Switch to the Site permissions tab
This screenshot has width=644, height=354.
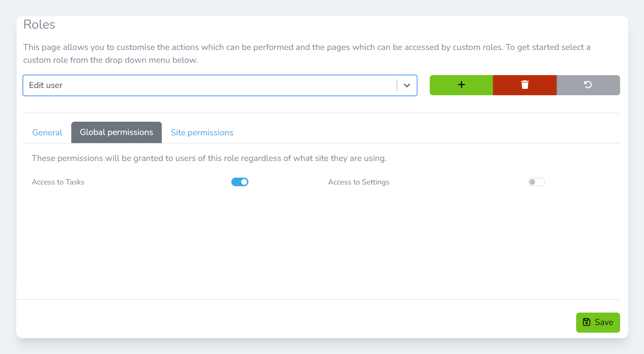(x=202, y=133)
